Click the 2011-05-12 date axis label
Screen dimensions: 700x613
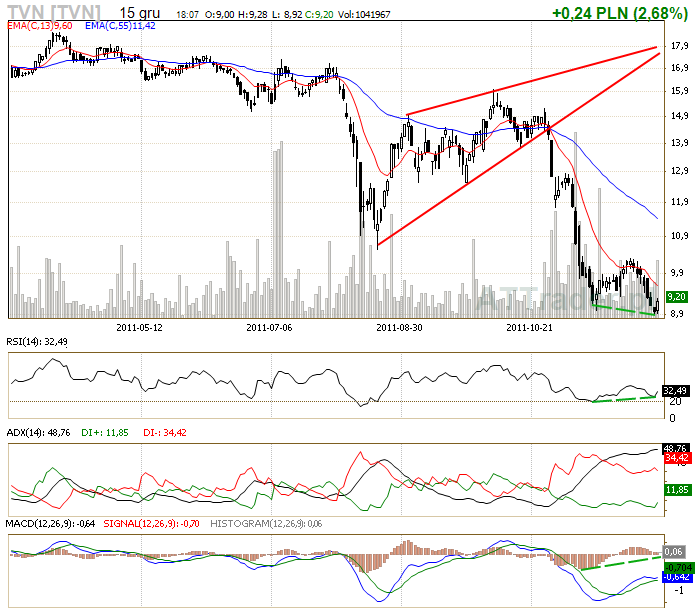[x=139, y=328]
